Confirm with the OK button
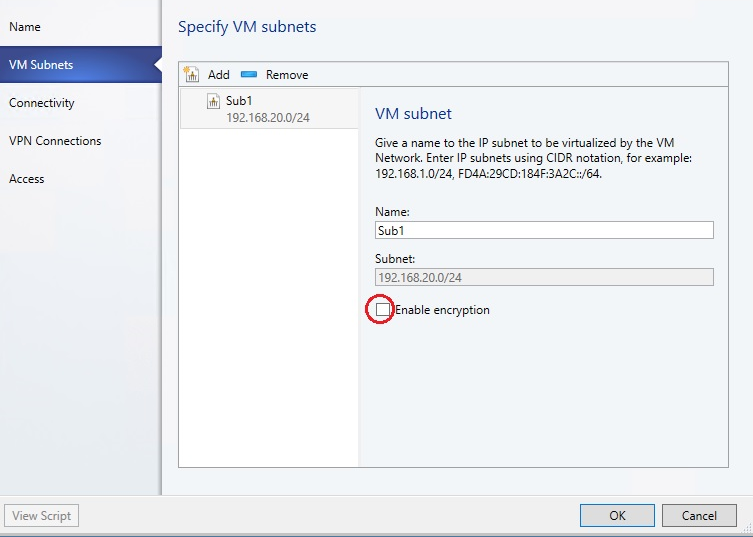Image resolution: width=753 pixels, height=537 pixels. click(617, 515)
